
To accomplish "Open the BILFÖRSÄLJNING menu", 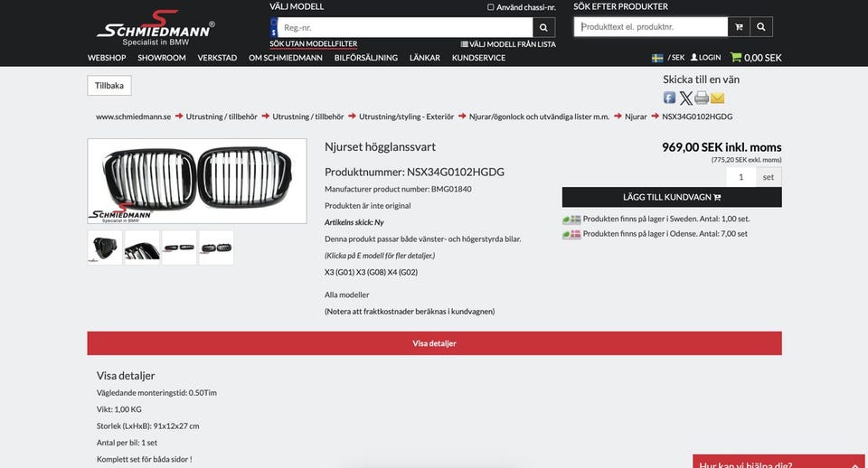I will pos(366,58).
